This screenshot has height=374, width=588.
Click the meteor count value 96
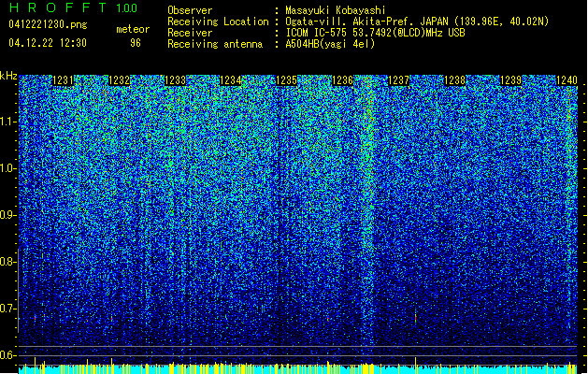136,43
